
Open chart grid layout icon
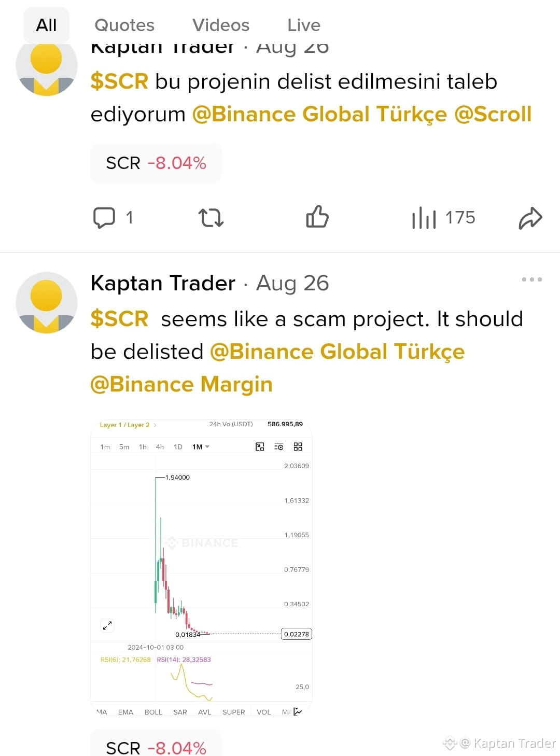(x=298, y=446)
